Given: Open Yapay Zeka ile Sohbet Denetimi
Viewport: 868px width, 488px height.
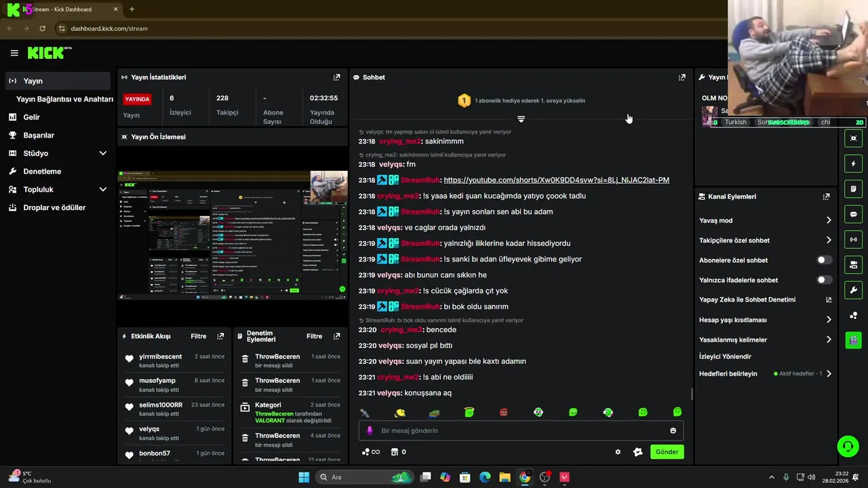Looking at the screenshot, I should tap(765, 300).
